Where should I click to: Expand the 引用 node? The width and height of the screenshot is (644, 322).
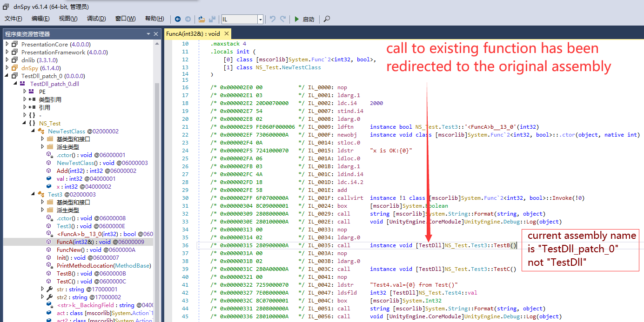point(25,107)
